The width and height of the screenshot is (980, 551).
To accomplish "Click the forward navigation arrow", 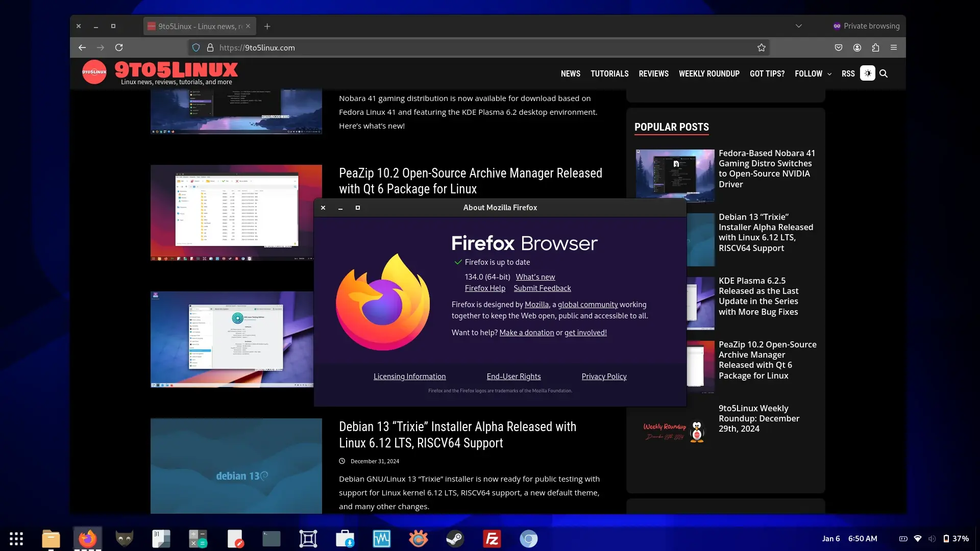I will pyautogui.click(x=101, y=47).
